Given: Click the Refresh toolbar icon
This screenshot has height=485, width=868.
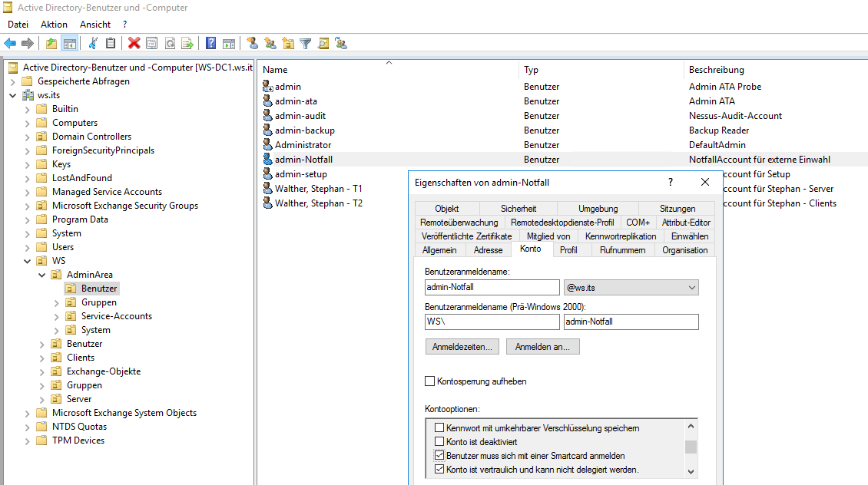Looking at the screenshot, I should 170,43.
